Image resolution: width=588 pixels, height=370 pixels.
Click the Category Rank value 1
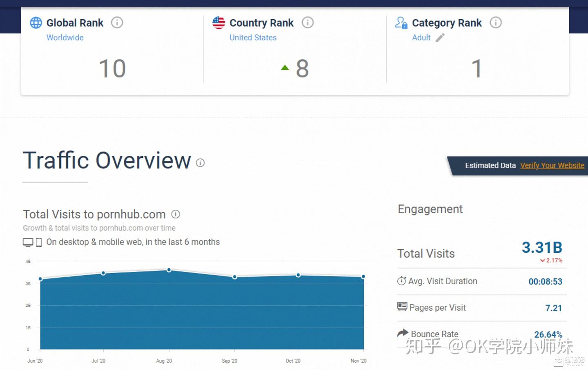pyautogui.click(x=477, y=68)
